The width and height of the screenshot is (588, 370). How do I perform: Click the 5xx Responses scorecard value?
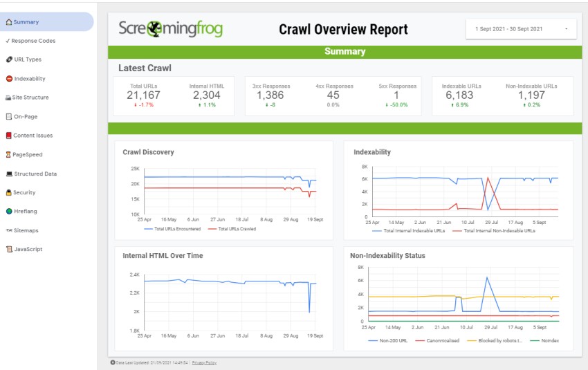[x=396, y=95]
